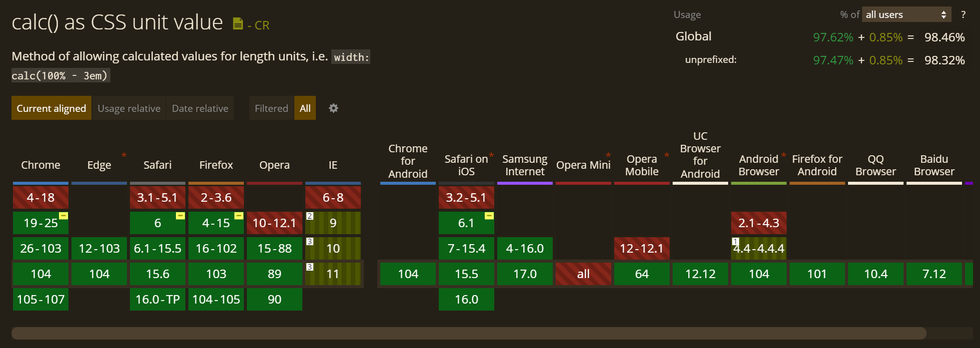Click the Safari on iOS notes asterisk
Viewport: 980px width, 348px height.
[491, 155]
